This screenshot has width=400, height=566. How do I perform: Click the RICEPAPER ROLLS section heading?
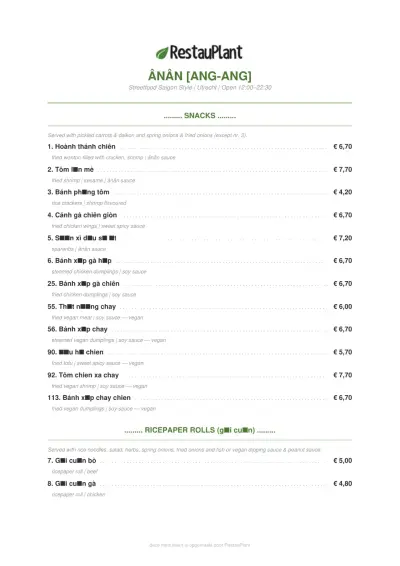tap(200, 430)
